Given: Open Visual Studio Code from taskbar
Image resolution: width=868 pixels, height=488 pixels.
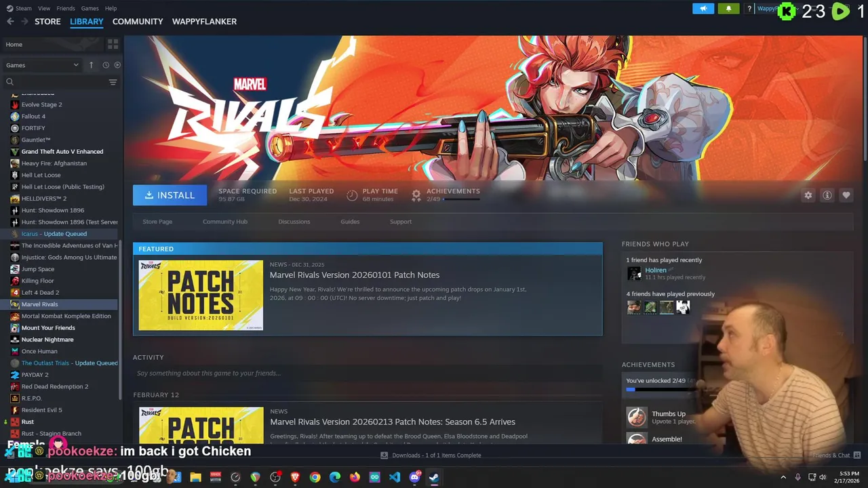Looking at the screenshot, I should click(x=395, y=477).
